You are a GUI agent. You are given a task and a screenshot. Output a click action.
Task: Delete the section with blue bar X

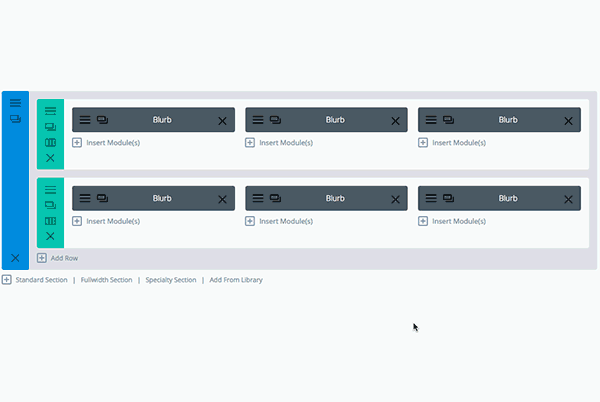pos(15,258)
